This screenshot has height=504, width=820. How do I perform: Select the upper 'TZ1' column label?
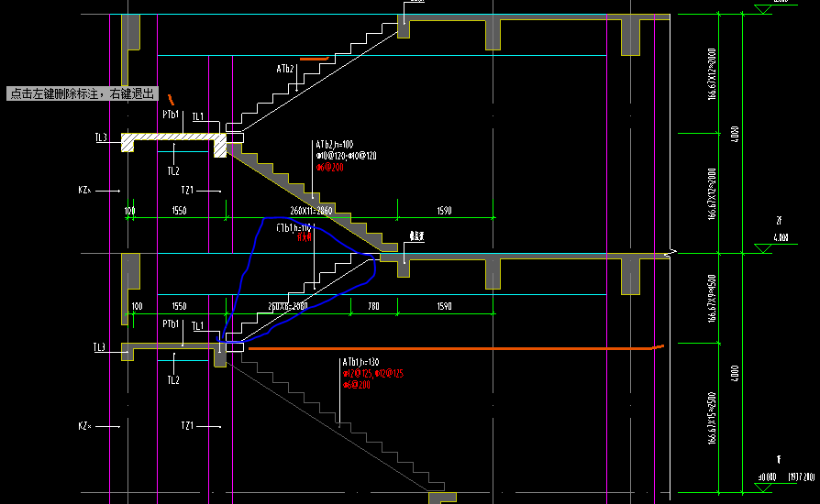[x=187, y=190]
